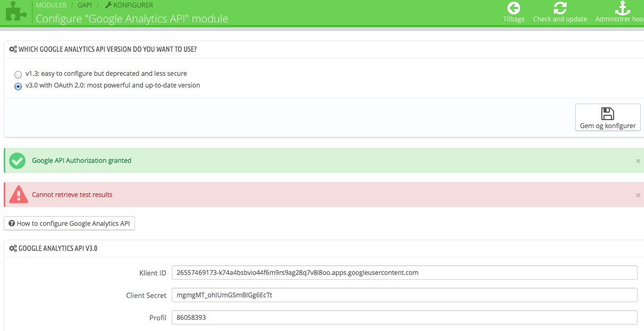Image resolution: width=644 pixels, height=331 pixels.
Task: Click into the Profil field
Action: point(404,318)
